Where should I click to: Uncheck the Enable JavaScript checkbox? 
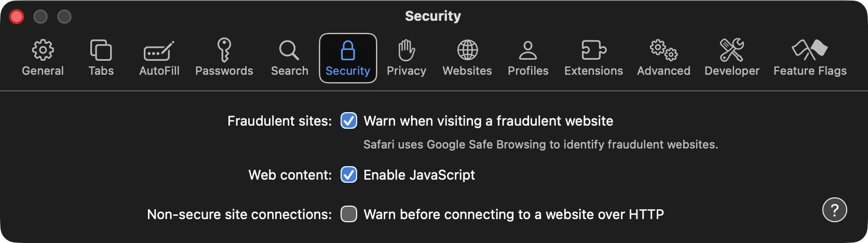coord(349,175)
